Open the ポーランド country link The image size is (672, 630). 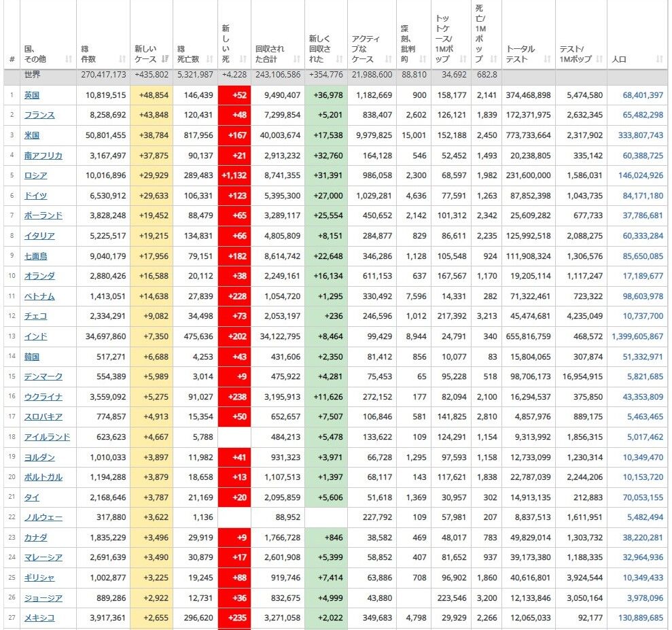[43, 215]
